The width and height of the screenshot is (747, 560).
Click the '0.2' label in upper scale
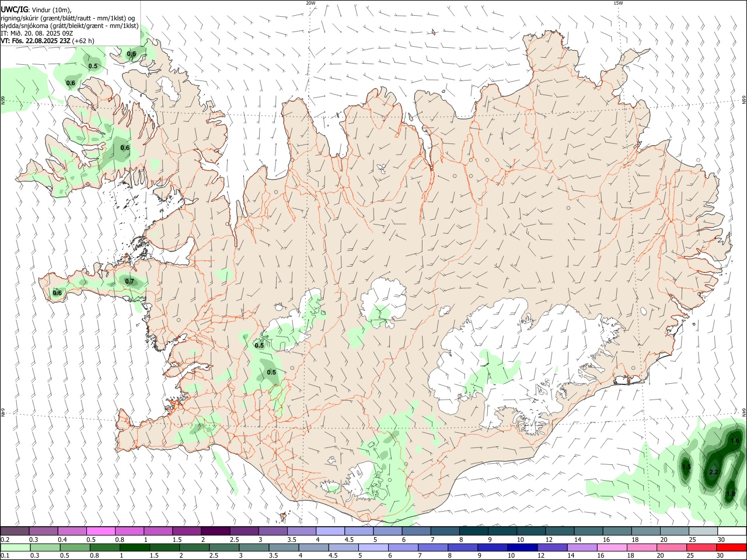coord(5,540)
